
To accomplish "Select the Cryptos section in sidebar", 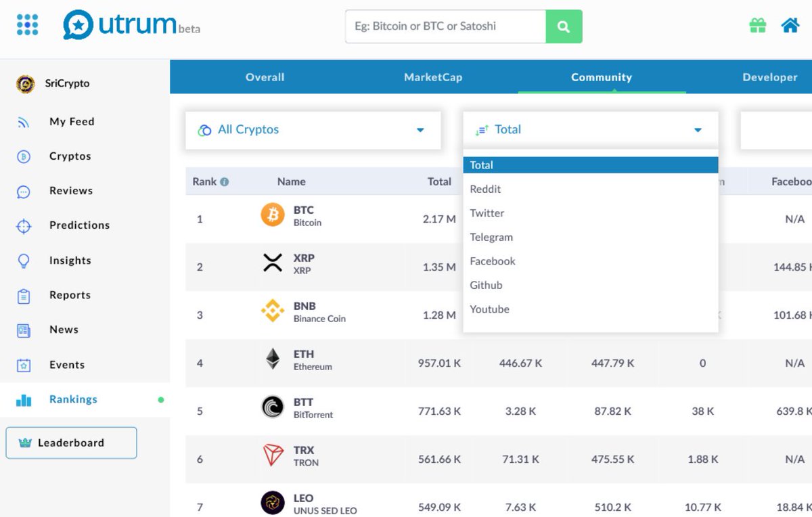I will [70, 156].
